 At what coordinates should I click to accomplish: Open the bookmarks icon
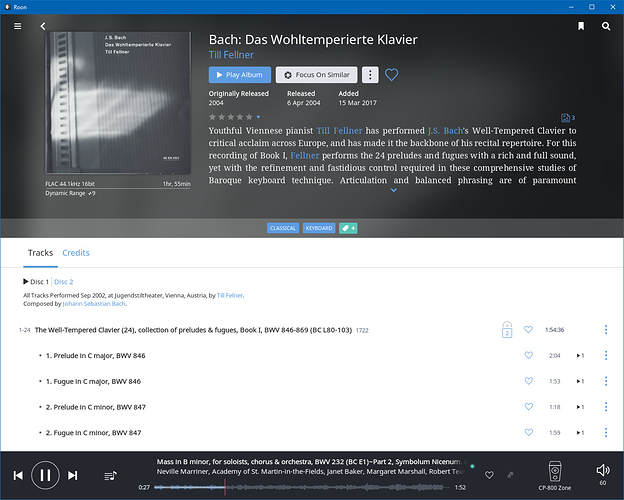[581, 26]
